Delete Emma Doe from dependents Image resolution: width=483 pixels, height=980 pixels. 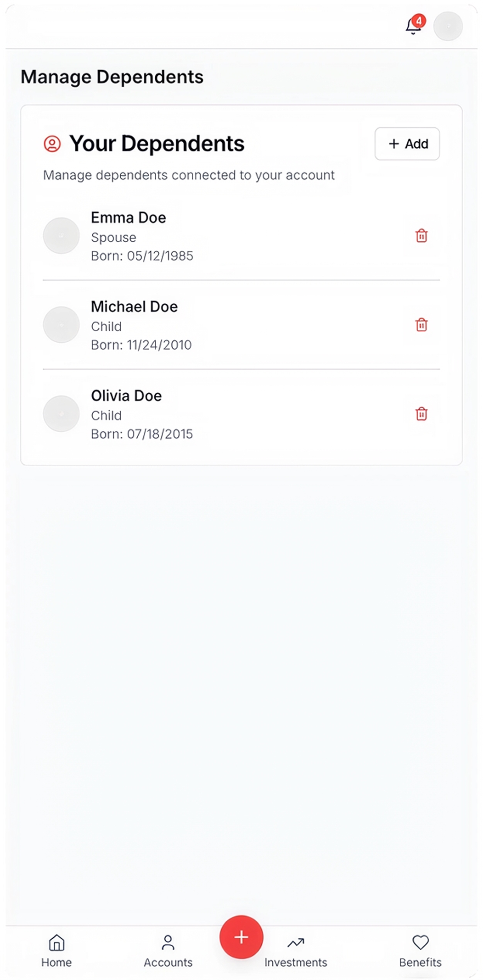click(x=421, y=236)
